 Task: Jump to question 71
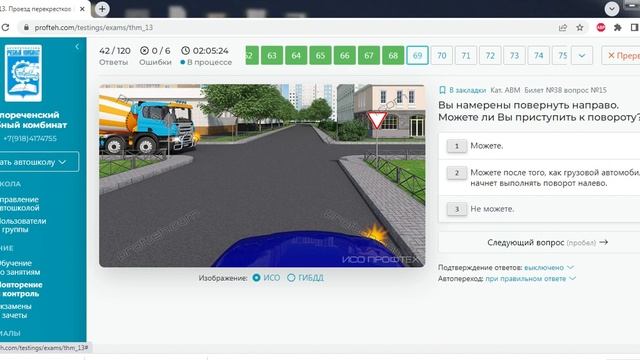pos(466,56)
